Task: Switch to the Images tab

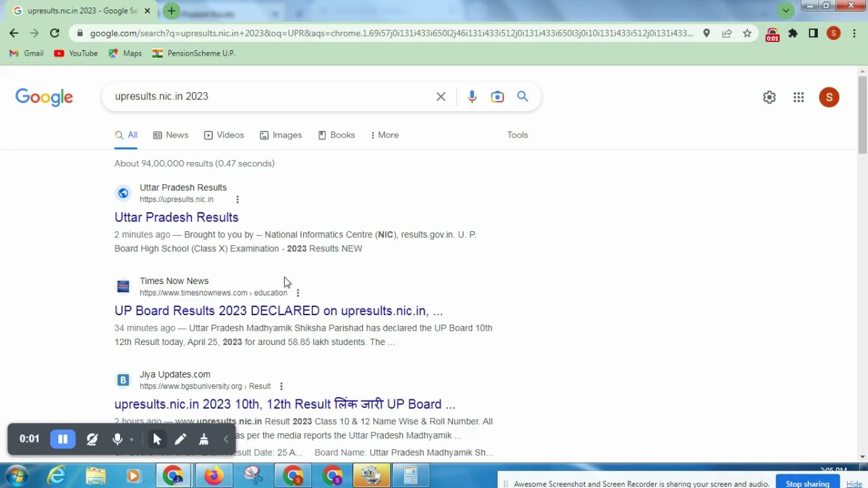Action: pos(281,135)
